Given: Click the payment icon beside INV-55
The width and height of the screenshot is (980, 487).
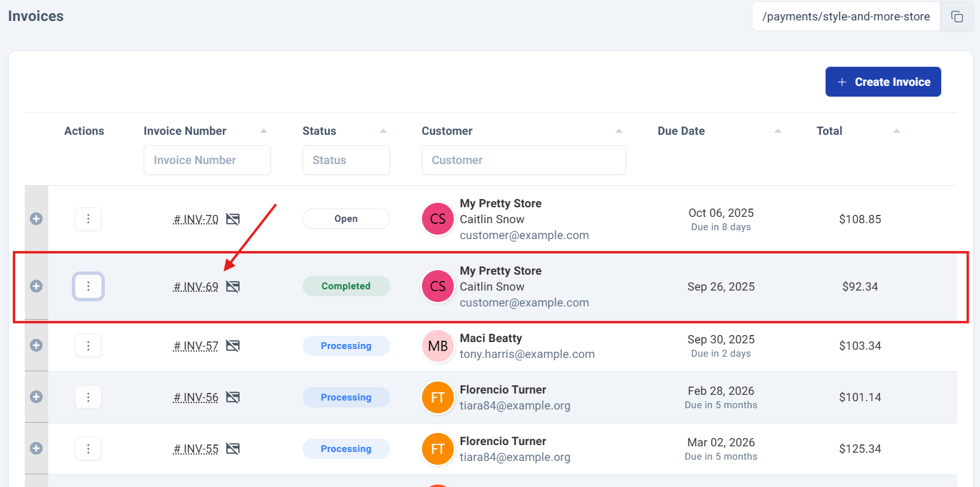Looking at the screenshot, I should (x=233, y=449).
